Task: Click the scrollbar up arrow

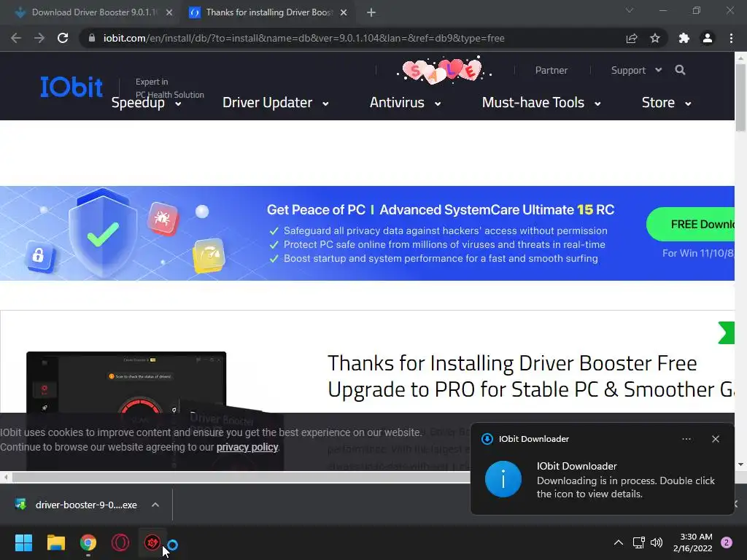Action: 740,58
